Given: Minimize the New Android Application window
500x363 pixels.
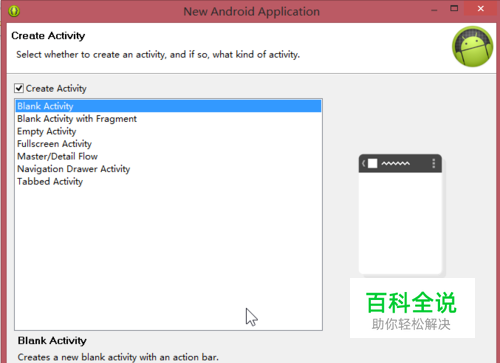Looking at the screenshot, I should click(434, 10).
